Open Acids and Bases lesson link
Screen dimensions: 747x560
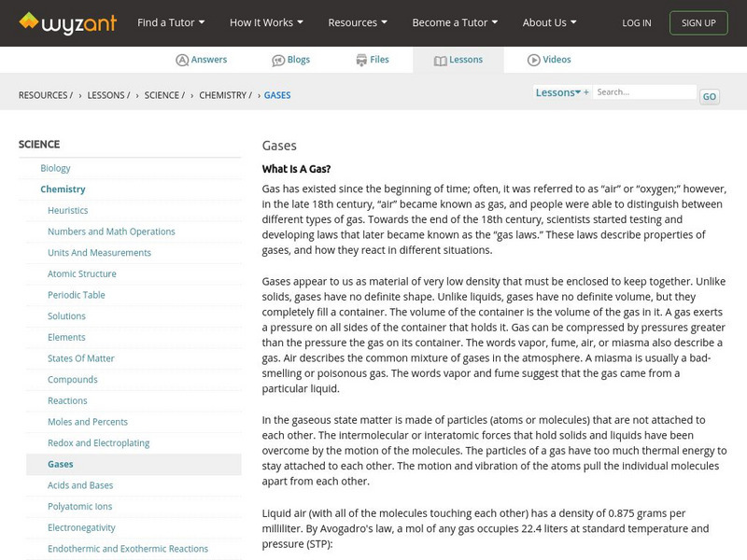click(x=80, y=485)
